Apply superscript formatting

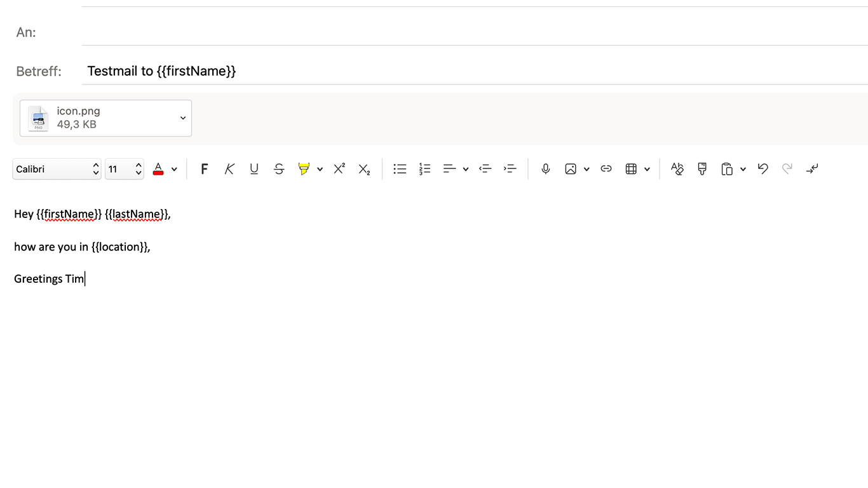coord(339,168)
